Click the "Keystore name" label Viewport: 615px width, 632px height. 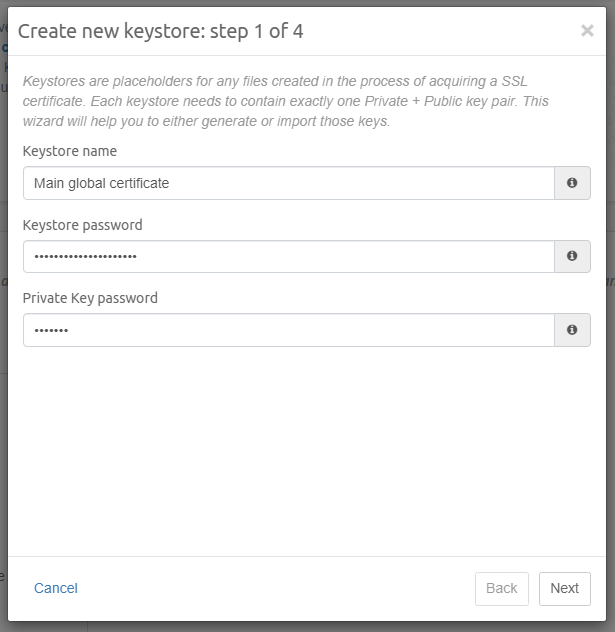[x=70, y=151]
